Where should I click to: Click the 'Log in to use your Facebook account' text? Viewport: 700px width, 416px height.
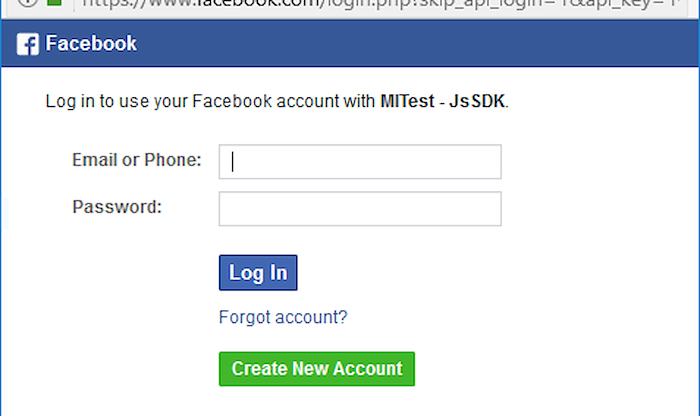[x=192, y=101]
